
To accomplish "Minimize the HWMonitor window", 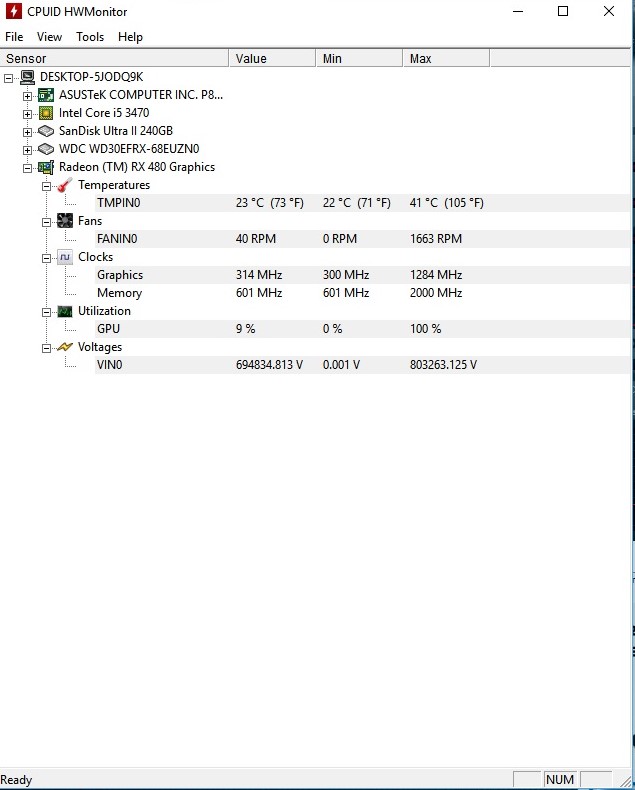I will [518, 11].
